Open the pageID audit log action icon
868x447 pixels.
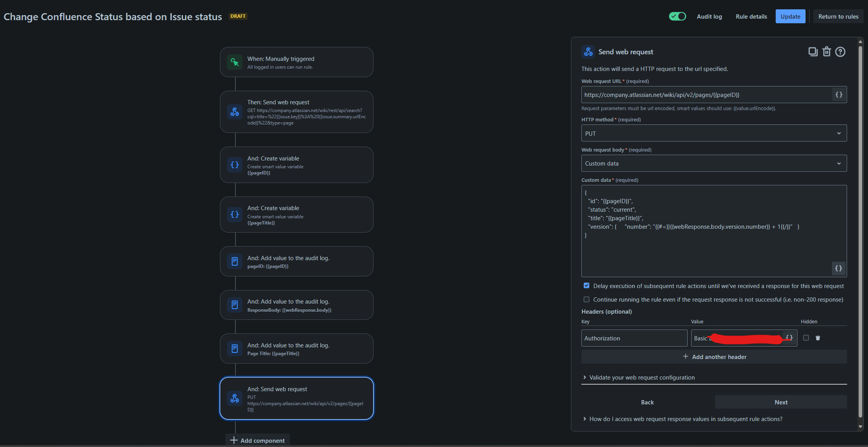point(235,261)
